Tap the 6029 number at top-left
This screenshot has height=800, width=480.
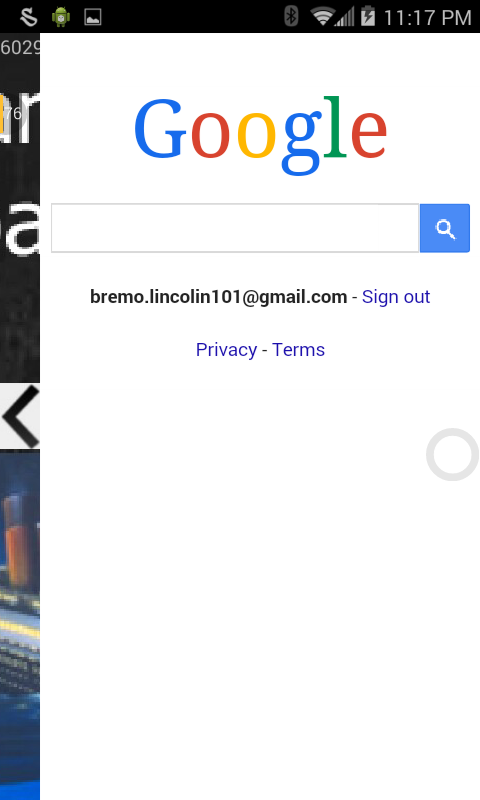(20, 47)
